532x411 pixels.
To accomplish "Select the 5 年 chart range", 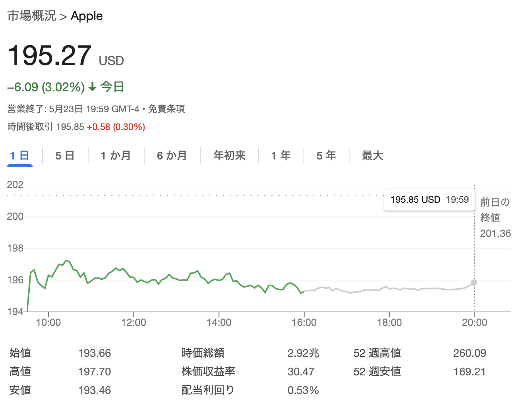I will click(x=326, y=156).
